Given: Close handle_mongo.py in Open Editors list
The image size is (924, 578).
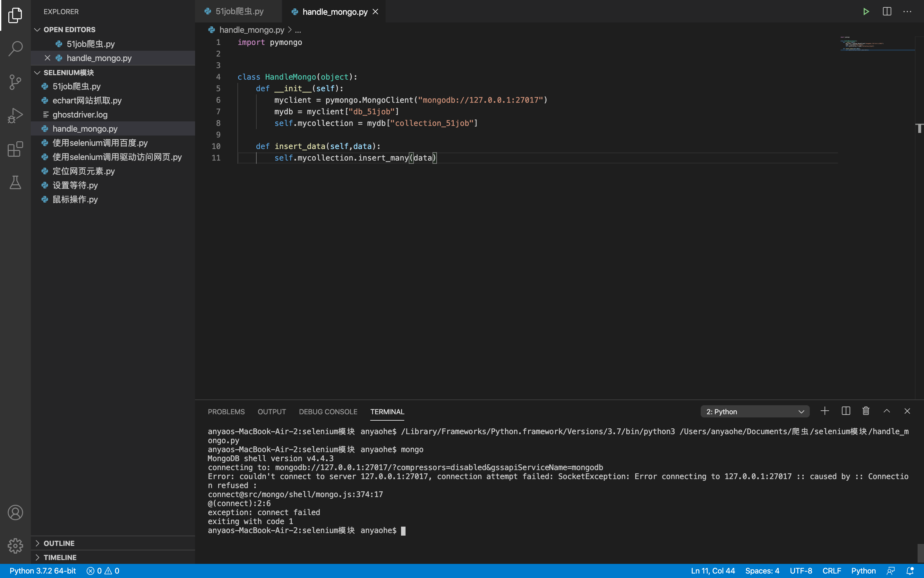Looking at the screenshot, I should pyautogui.click(x=47, y=58).
